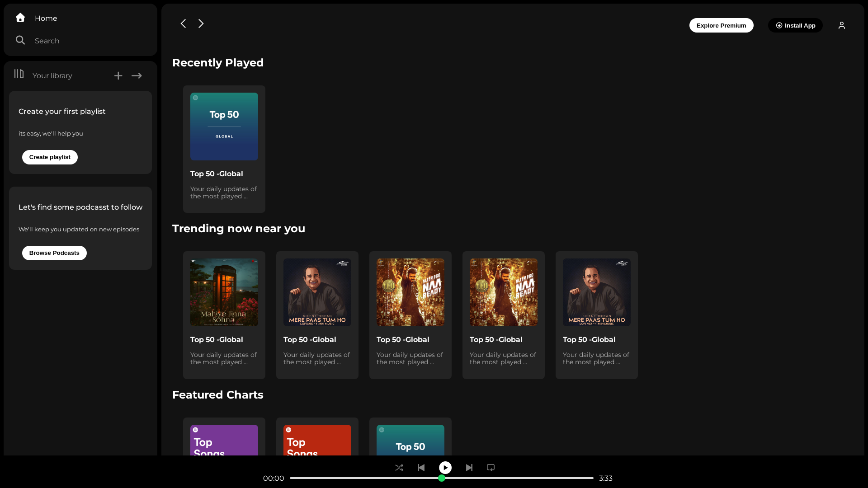
Task: Click the Create playlist button
Action: click(50, 157)
